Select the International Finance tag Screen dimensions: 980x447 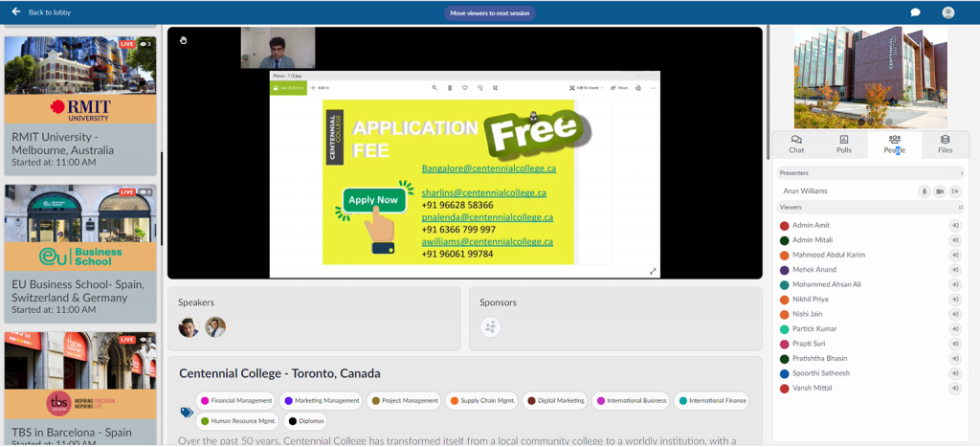pos(711,401)
